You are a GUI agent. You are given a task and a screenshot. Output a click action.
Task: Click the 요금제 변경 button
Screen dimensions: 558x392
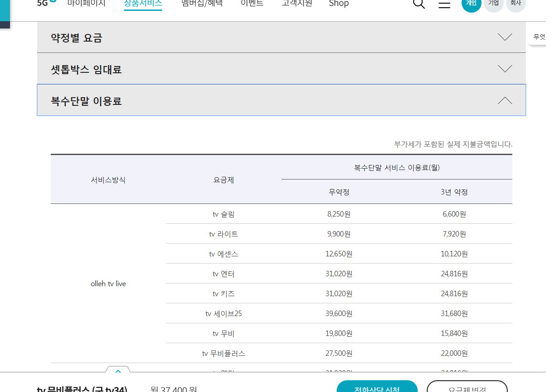tap(467, 387)
